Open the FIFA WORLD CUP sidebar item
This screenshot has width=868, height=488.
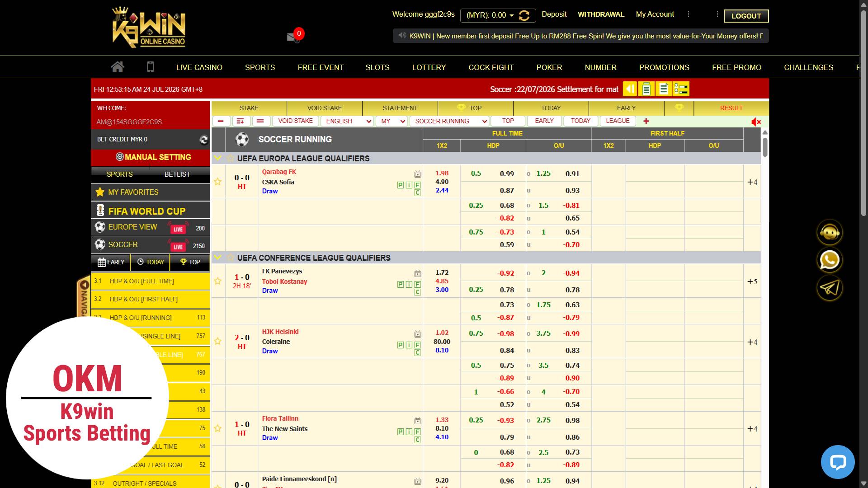[x=151, y=211]
